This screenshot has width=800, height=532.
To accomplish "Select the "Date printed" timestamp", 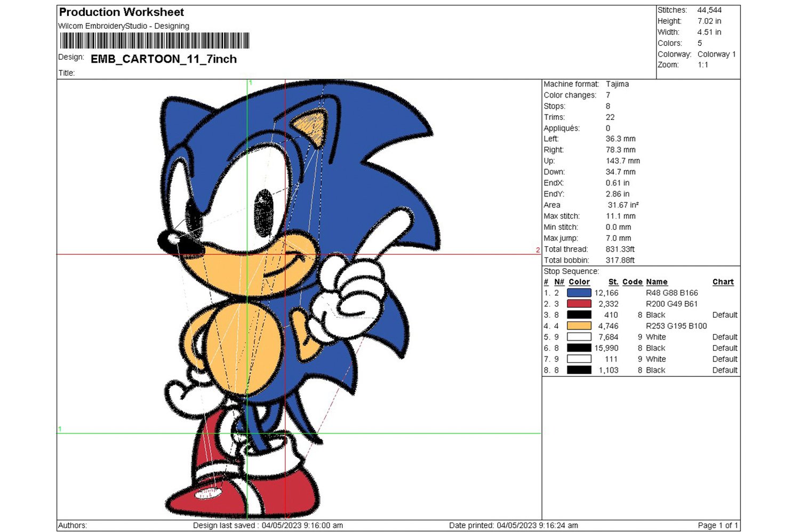I will (x=514, y=526).
